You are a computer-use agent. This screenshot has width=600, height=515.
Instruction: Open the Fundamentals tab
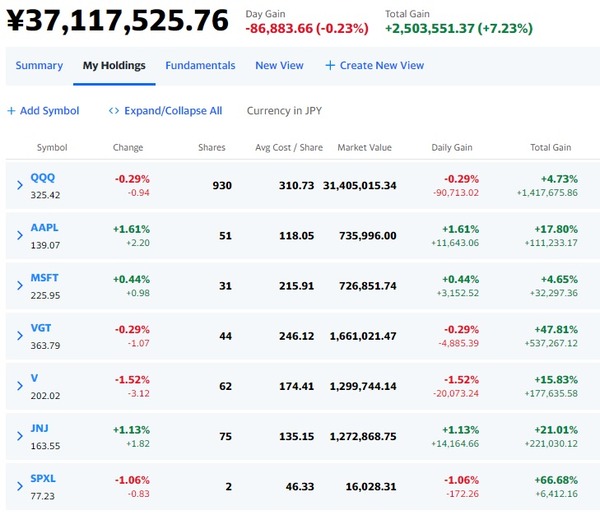point(200,65)
